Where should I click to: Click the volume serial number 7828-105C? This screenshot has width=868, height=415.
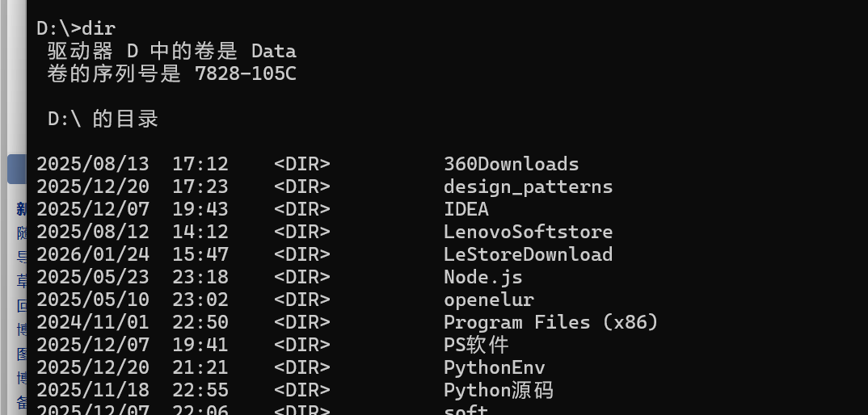tap(246, 73)
